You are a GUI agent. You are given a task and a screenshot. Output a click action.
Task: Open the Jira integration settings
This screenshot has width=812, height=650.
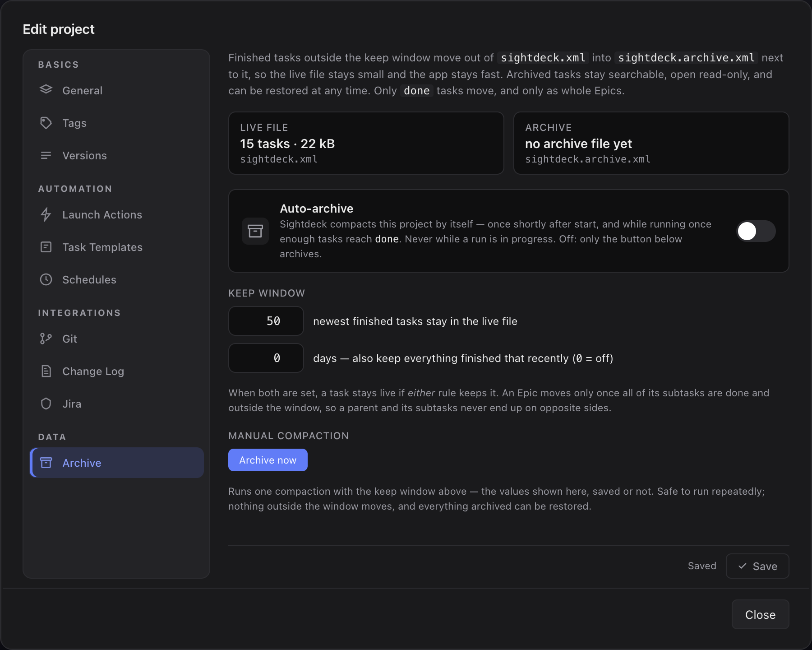116,404
